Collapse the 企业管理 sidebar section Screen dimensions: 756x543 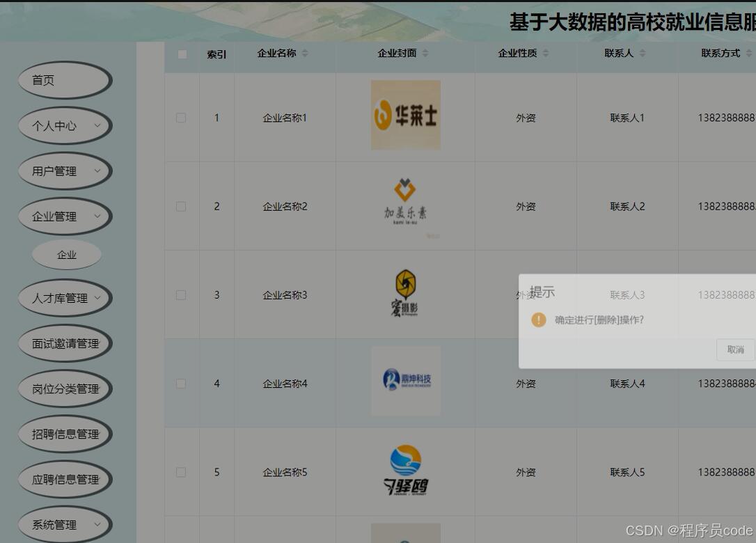[x=65, y=216]
